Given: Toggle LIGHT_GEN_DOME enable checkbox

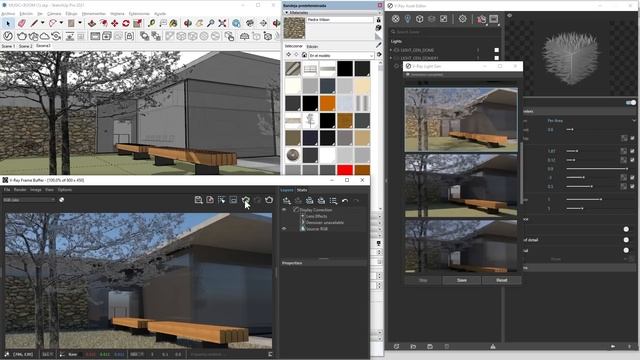Looking at the screenshot, I should 496,50.
